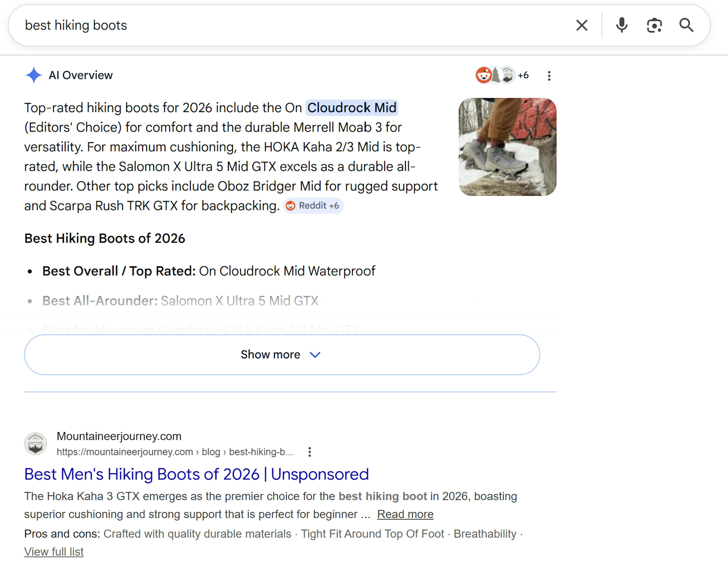Click the magnifying glass search icon

point(686,25)
